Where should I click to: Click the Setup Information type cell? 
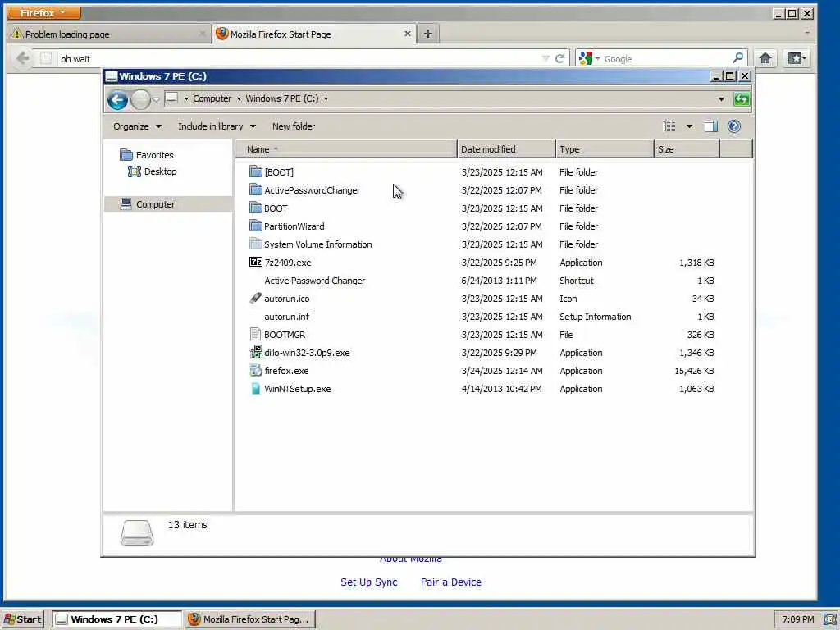tap(596, 317)
